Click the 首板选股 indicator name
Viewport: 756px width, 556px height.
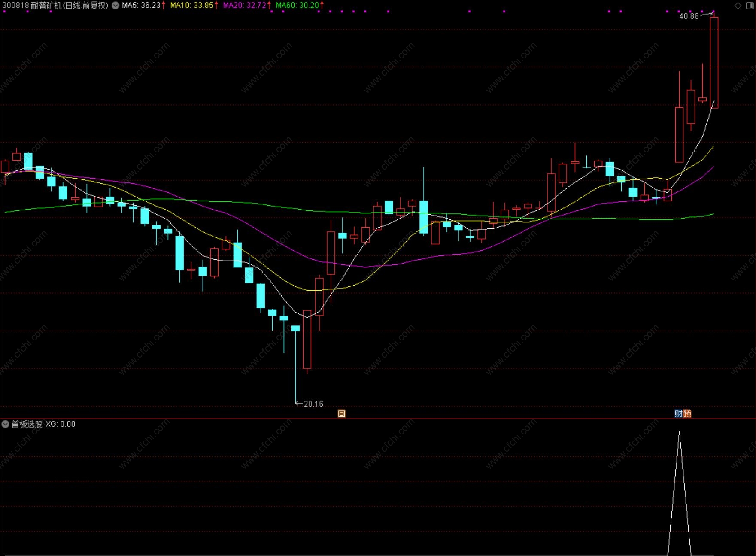click(27, 424)
